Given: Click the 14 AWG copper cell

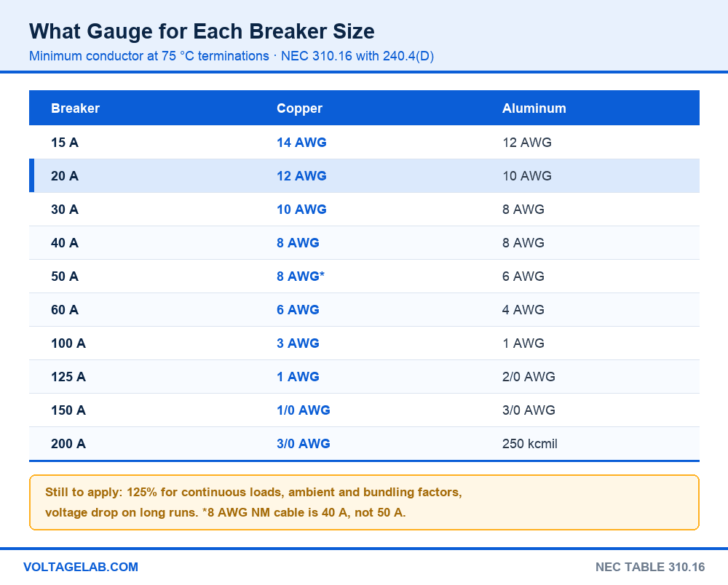Looking at the screenshot, I should tap(302, 143).
